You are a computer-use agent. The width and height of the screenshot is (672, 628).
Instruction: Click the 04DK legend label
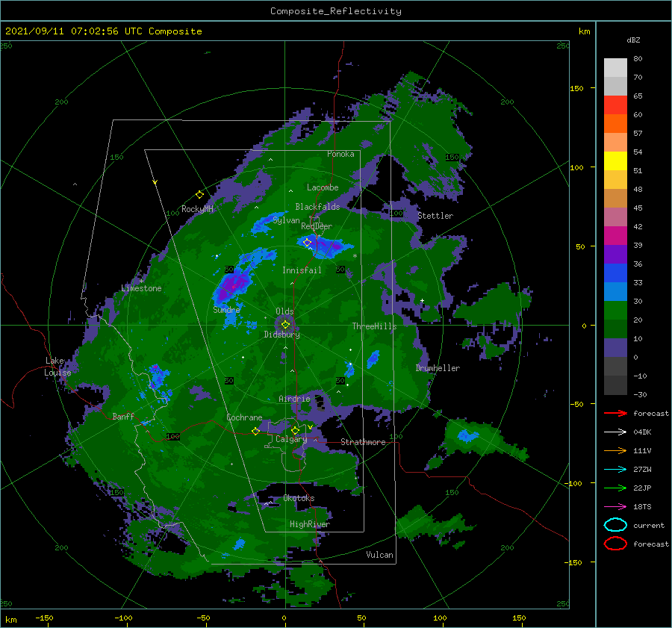pyautogui.click(x=642, y=432)
